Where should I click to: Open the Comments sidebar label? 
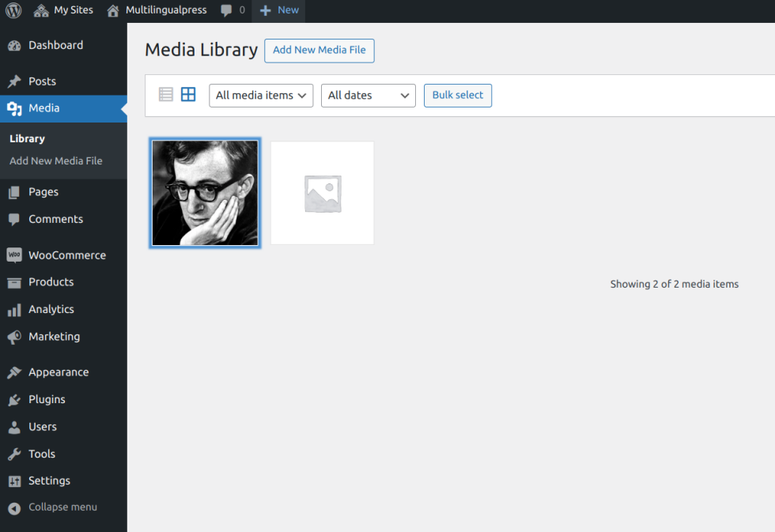tap(56, 219)
